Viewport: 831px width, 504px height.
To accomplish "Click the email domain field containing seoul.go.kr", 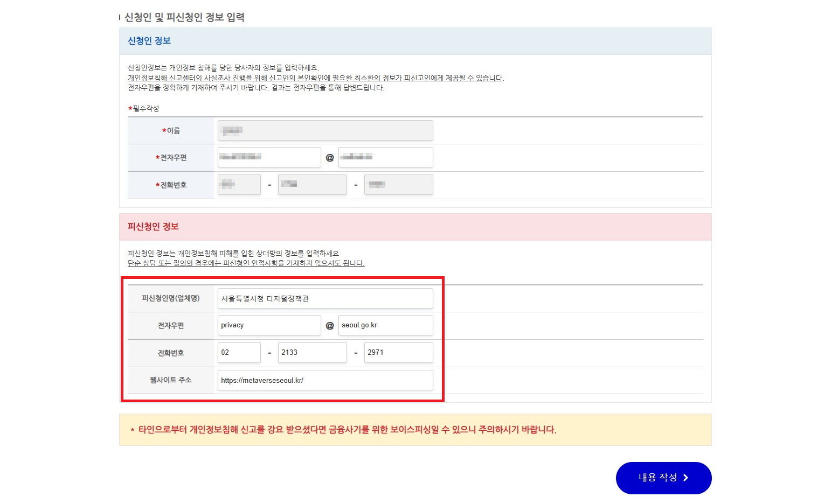I will 385,325.
